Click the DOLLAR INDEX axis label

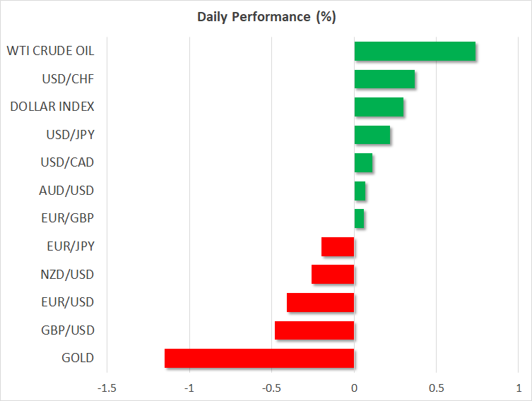pos(52,107)
